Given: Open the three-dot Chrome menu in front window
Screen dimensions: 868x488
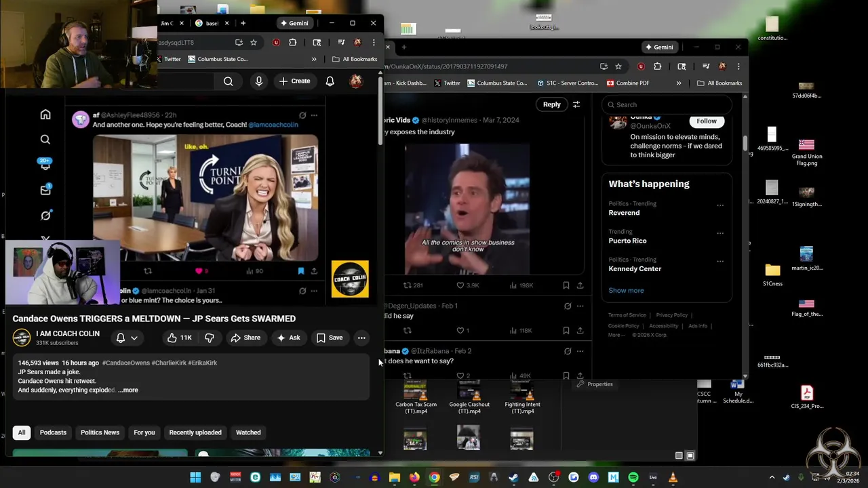Looking at the screenshot, I should pyautogui.click(x=374, y=42).
